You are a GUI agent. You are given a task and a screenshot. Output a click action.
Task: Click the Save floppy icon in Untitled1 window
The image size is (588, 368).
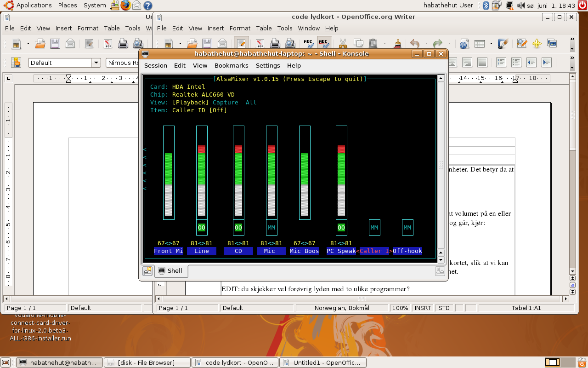click(55, 44)
